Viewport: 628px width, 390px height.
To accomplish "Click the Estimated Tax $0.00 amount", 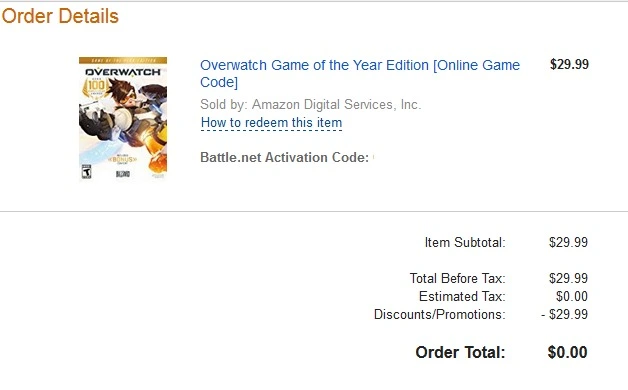I will click(572, 296).
